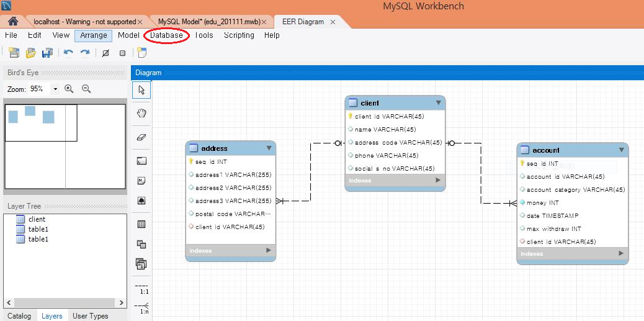Click the save model toolbar icon
This screenshot has width=644, height=321.
click(48, 53)
